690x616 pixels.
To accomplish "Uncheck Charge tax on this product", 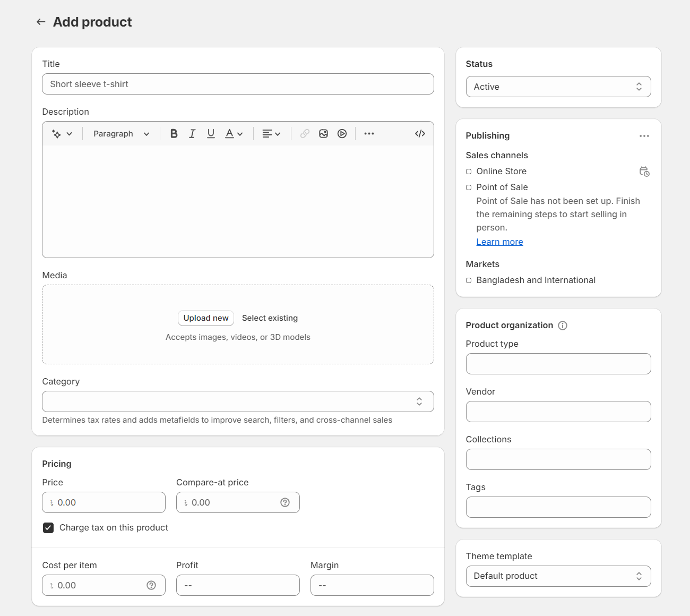I will click(48, 527).
